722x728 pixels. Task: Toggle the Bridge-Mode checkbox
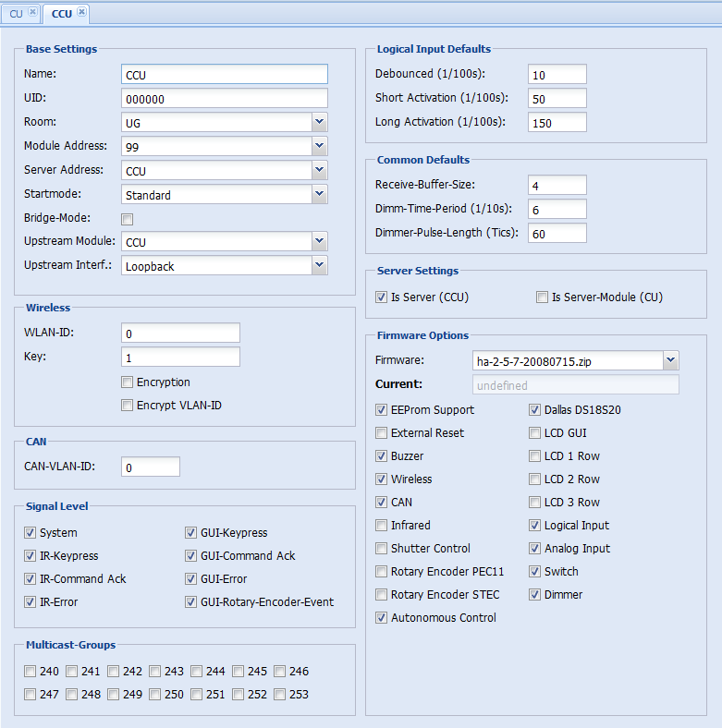128,219
